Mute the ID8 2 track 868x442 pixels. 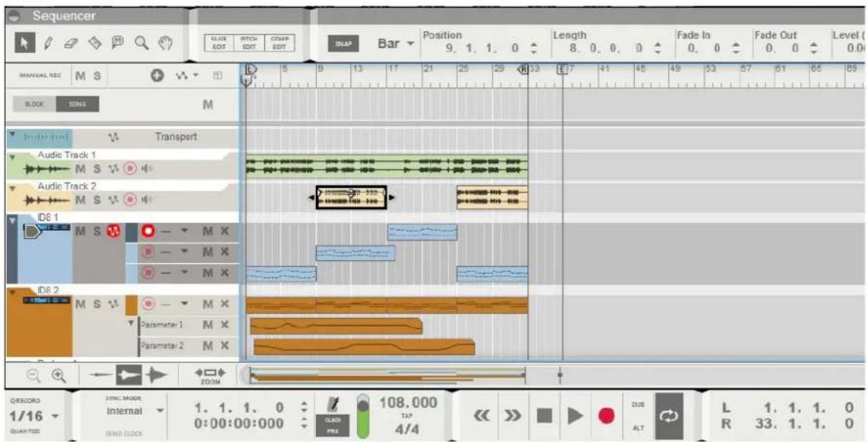coord(80,305)
